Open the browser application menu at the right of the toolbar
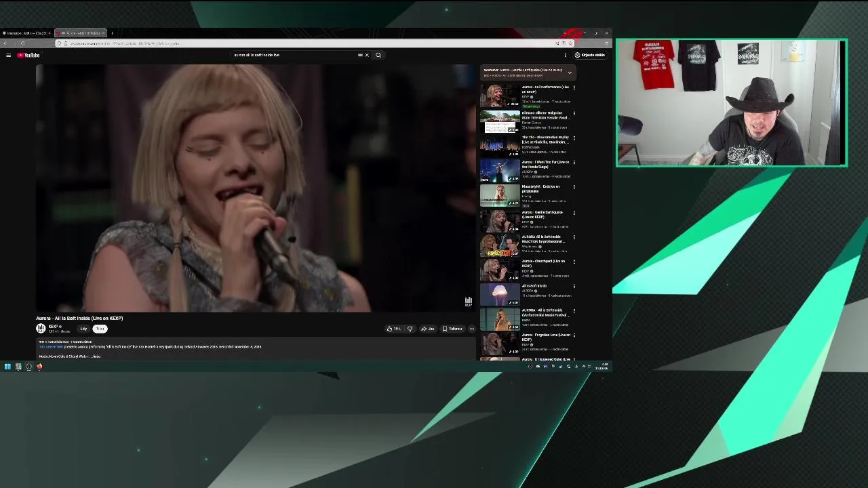 606,43
